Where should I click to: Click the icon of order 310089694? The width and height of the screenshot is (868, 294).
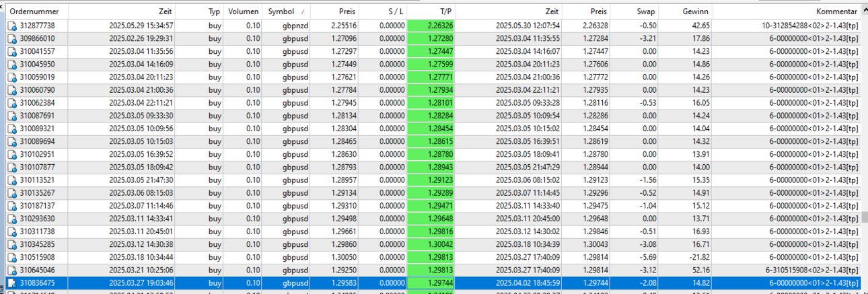(12, 141)
